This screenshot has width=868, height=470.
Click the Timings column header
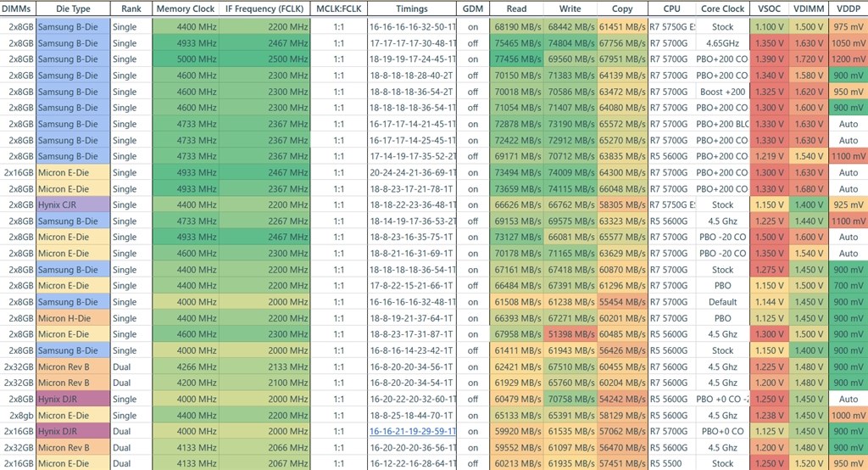pyautogui.click(x=412, y=8)
